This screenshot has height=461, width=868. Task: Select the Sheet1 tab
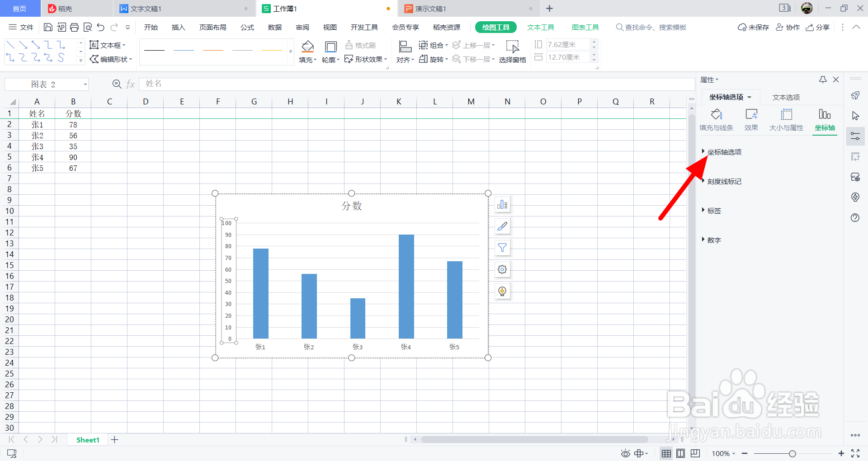point(88,440)
